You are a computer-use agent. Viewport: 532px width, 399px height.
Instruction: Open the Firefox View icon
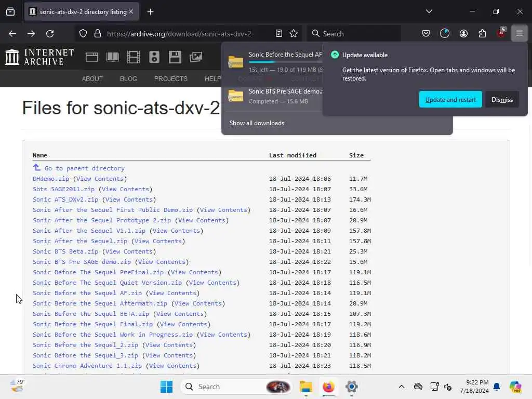coord(10,12)
